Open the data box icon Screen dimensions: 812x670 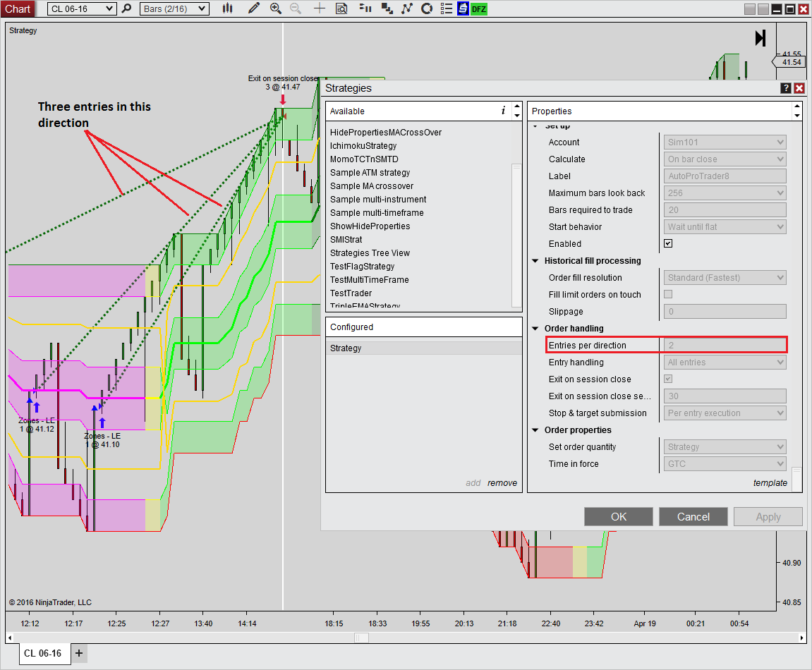point(341,8)
